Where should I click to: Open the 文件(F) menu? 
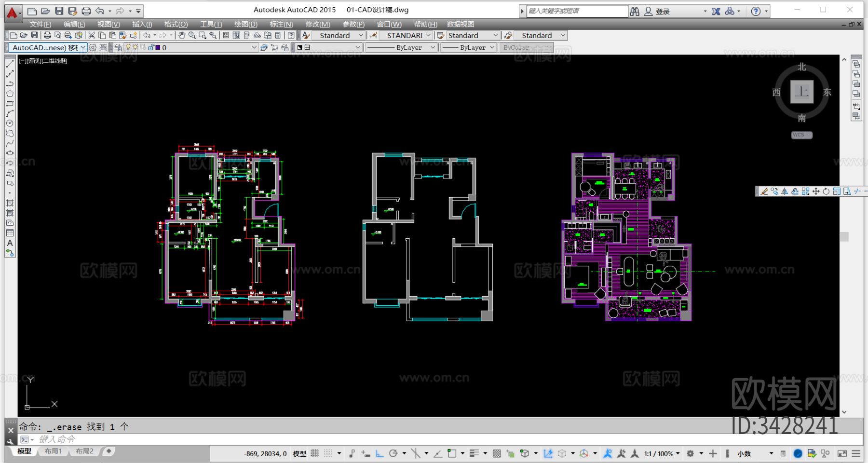coord(41,24)
